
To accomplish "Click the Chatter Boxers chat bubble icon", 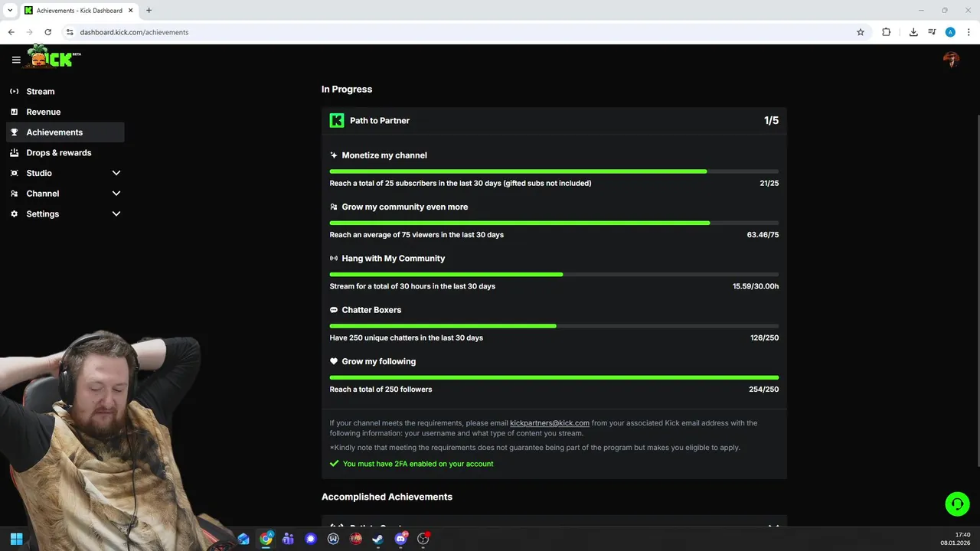I will tap(334, 310).
